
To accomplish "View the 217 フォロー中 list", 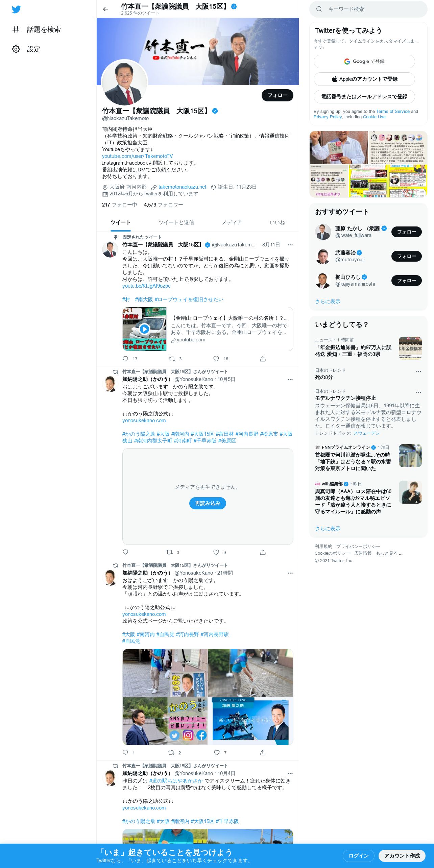I will point(119,205).
